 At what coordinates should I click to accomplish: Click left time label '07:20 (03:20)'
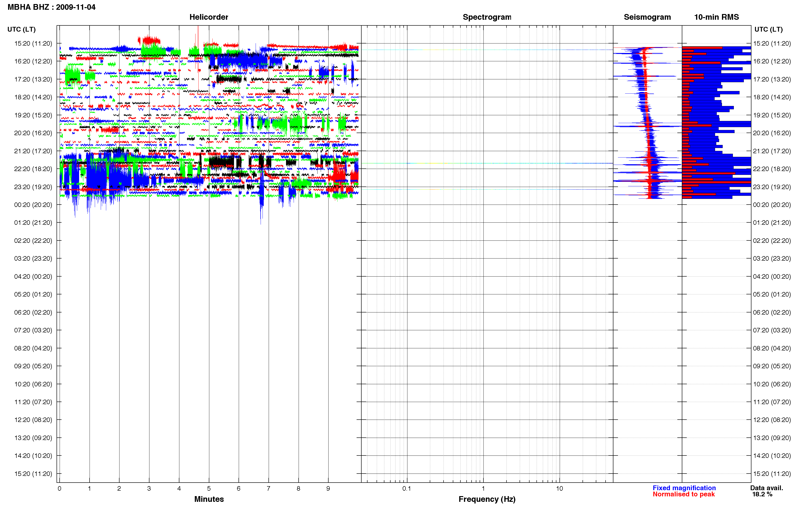point(33,330)
